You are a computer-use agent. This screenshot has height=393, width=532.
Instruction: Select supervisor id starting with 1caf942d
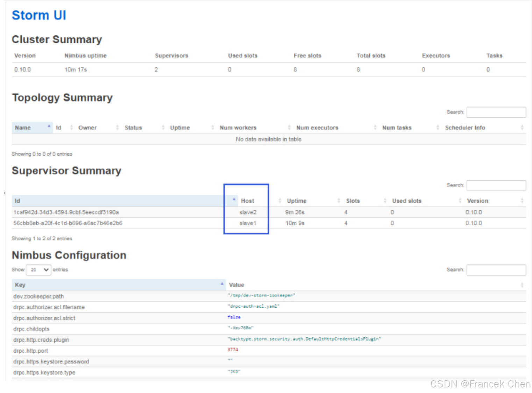click(66, 212)
